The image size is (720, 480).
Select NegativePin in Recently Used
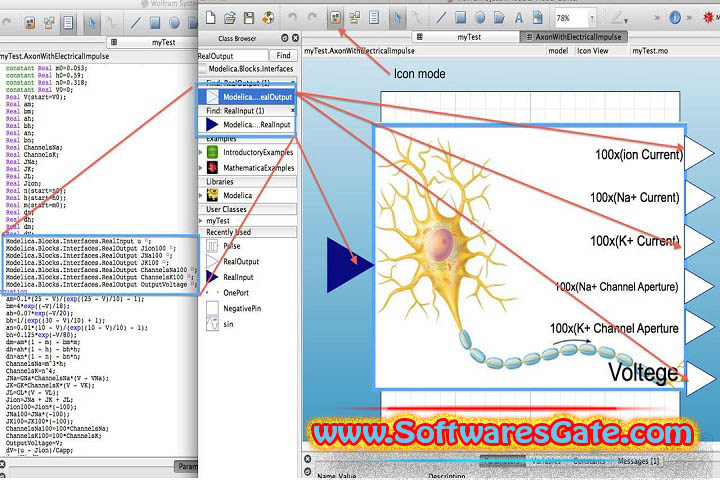242,308
